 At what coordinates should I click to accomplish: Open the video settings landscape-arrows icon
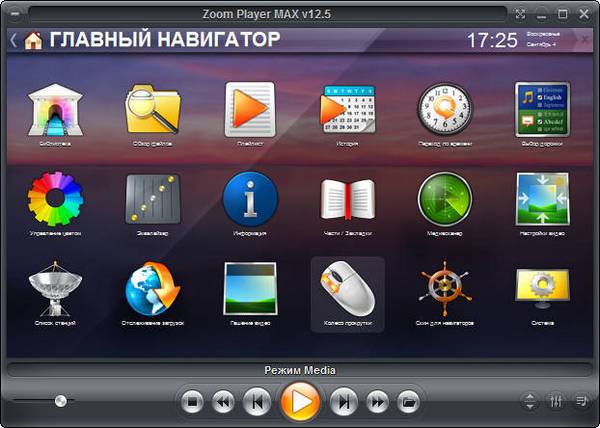tap(542, 199)
